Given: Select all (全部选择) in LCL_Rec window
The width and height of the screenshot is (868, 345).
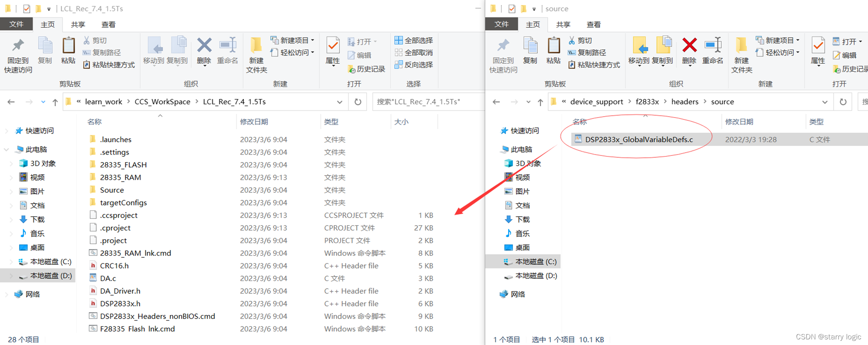Looking at the screenshot, I should click(414, 40).
